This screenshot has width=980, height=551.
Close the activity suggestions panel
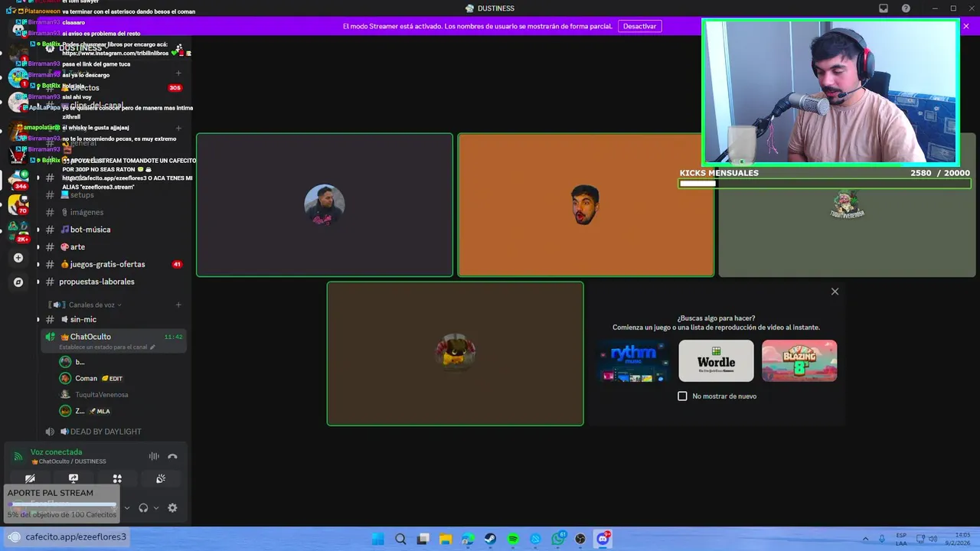835,292
